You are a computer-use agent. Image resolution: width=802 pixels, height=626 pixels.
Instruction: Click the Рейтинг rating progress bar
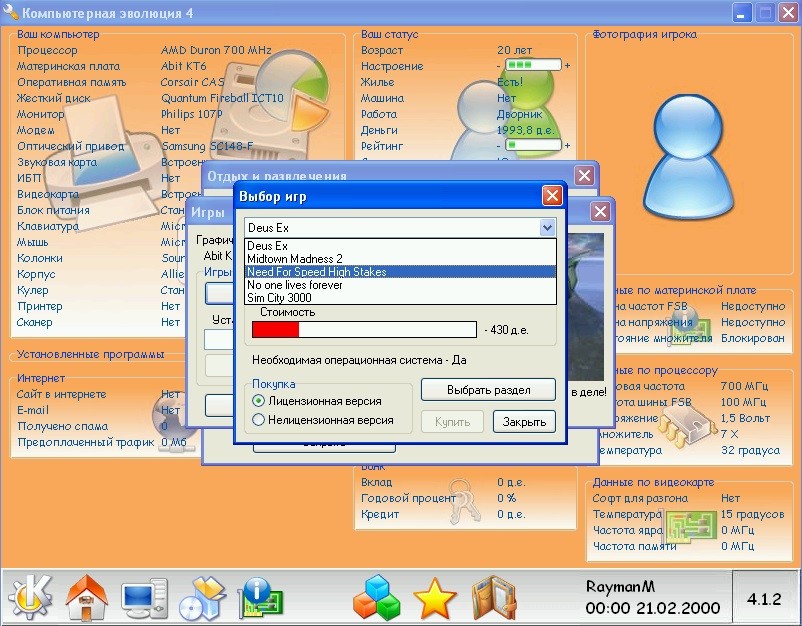[533, 146]
